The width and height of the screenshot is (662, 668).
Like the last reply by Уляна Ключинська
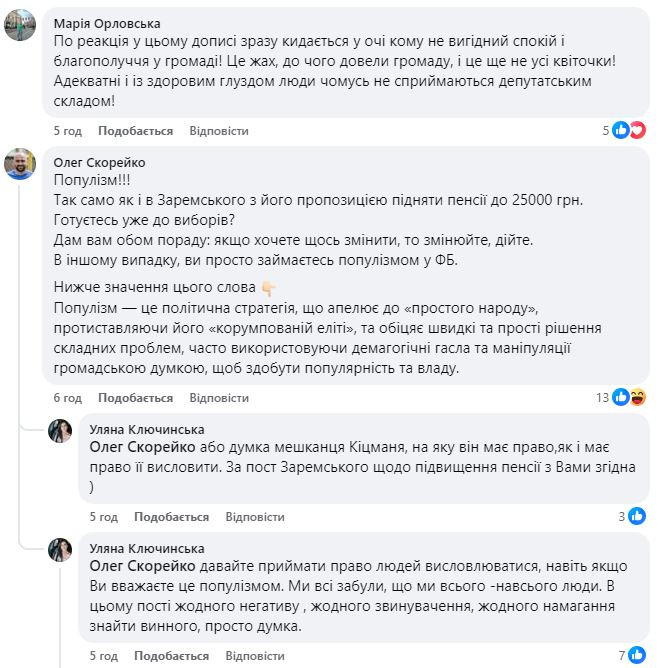[171, 656]
